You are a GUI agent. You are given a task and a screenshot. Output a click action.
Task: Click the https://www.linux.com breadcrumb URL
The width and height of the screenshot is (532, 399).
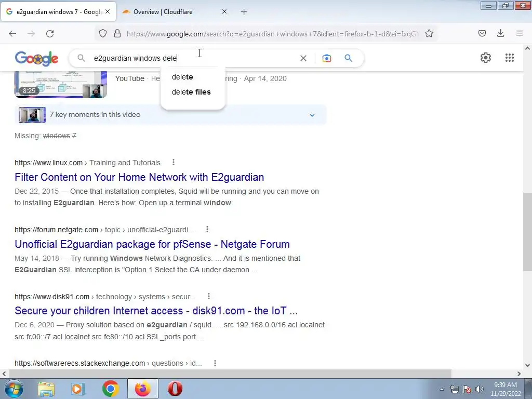(48, 163)
